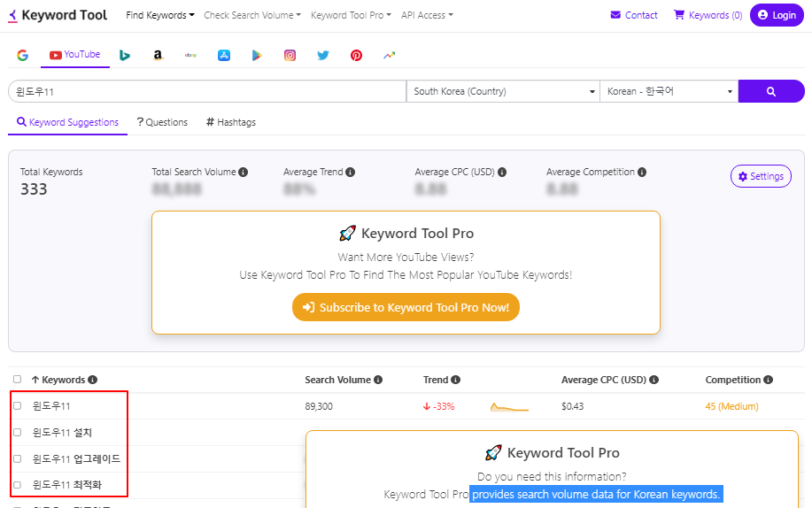Click Average Competition info icon
This screenshot has width=812, height=508.
click(x=642, y=172)
